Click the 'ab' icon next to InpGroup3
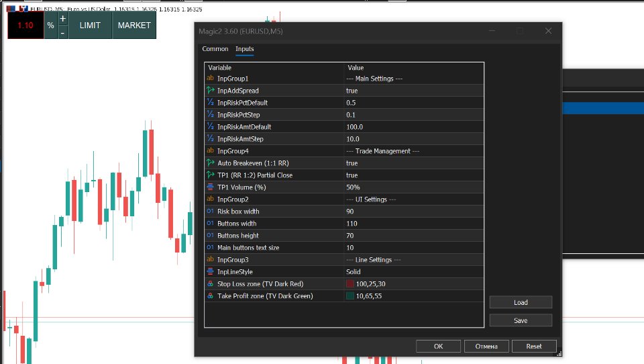The height and width of the screenshot is (364, 644). coord(210,259)
